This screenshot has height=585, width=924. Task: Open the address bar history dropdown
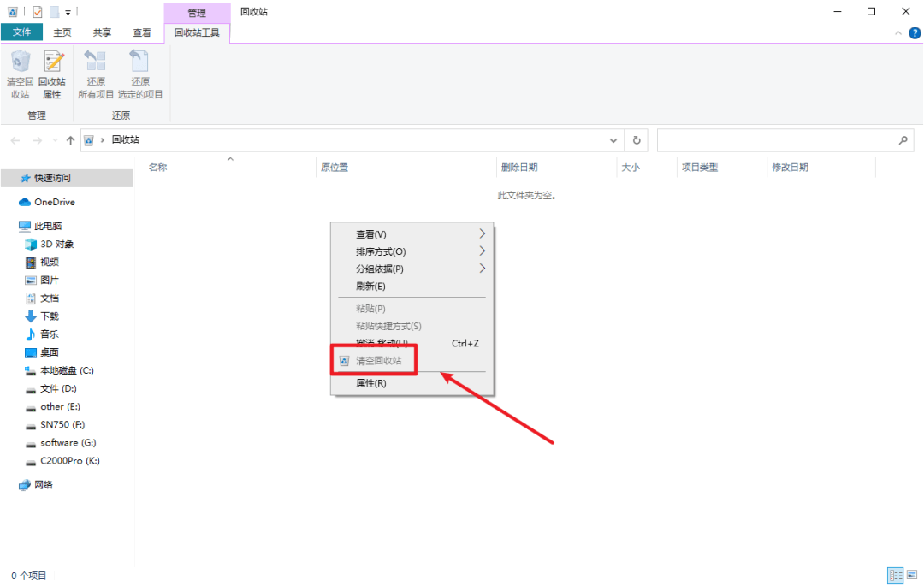[613, 139]
